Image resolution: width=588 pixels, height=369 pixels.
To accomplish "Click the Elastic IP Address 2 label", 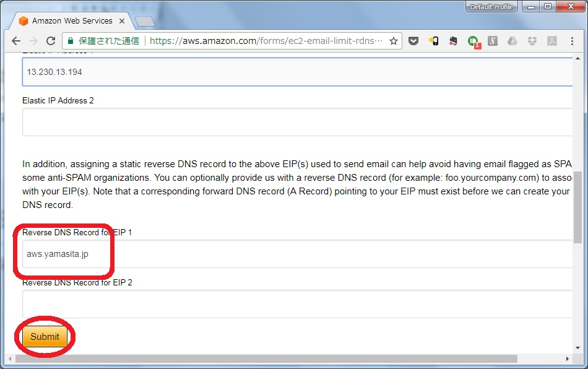I will tap(58, 100).
